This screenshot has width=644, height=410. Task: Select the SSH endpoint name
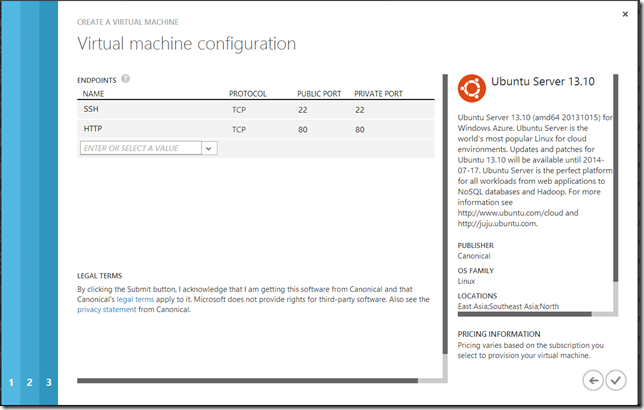[x=91, y=109]
